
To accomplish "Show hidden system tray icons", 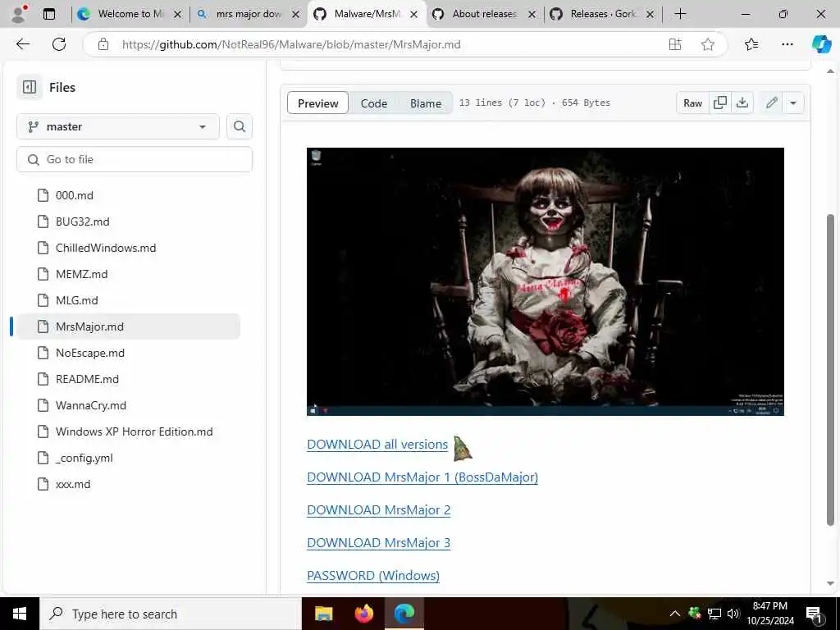I will [x=675, y=614].
